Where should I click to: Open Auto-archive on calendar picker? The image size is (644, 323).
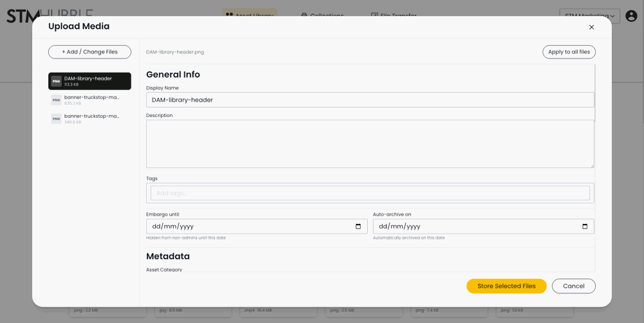click(x=585, y=226)
